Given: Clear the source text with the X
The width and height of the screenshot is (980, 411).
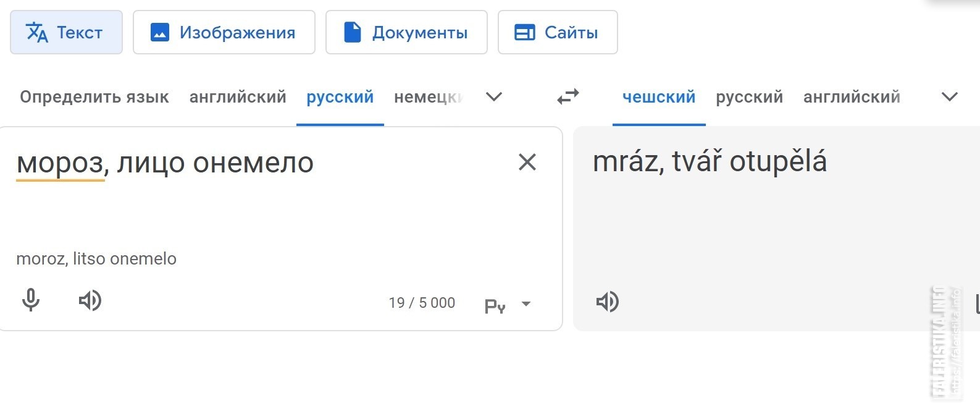Looking at the screenshot, I should click(x=527, y=162).
